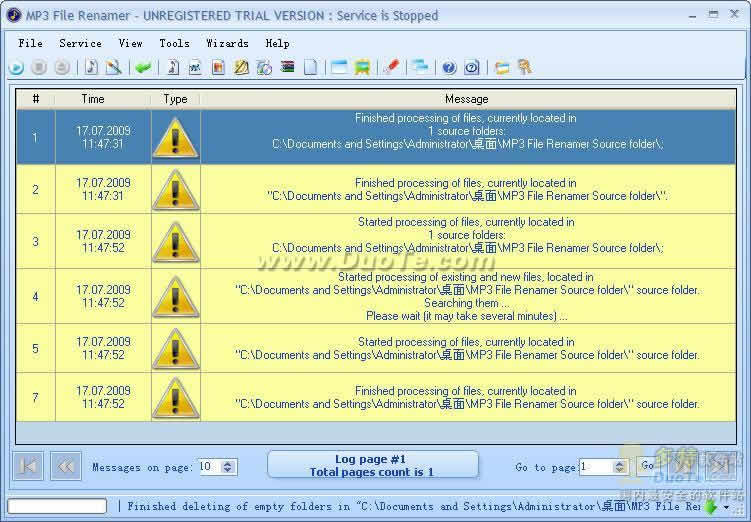Click the blank white page icon

[310, 68]
